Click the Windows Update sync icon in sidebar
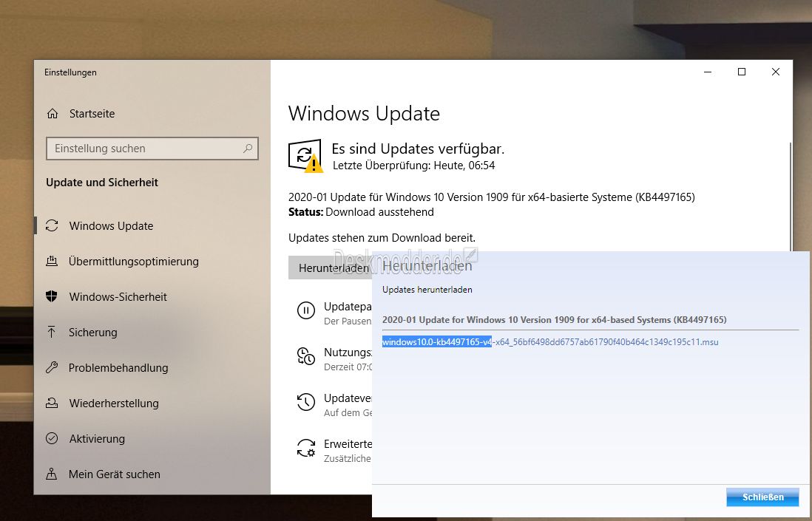The image size is (812, 521). pyautogui.click(x=52, y=225)
